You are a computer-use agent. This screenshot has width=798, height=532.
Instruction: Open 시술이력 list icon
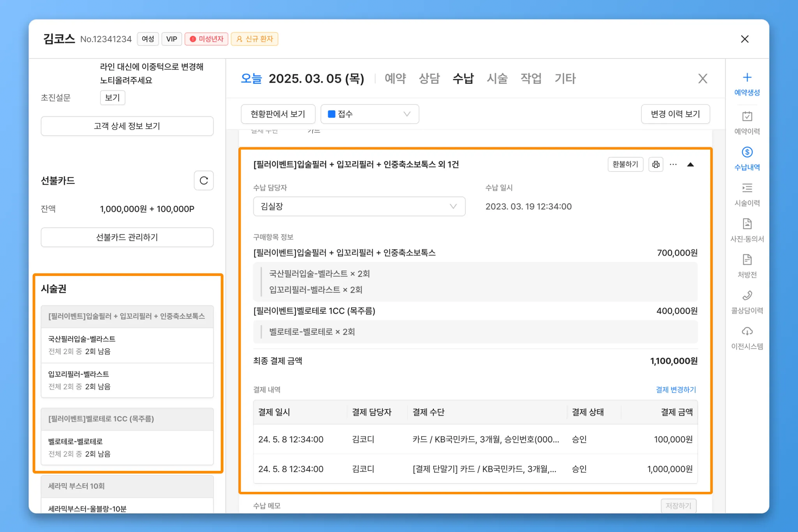747,188
